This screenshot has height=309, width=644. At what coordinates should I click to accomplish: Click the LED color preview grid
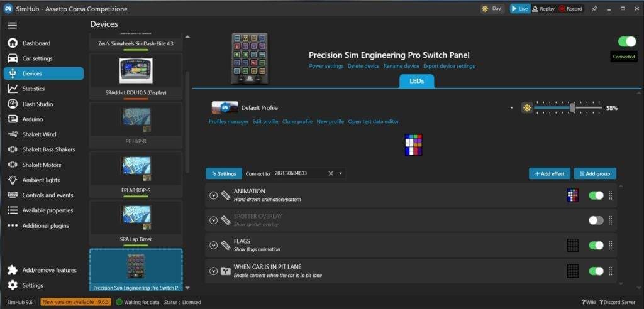(414, 144)
